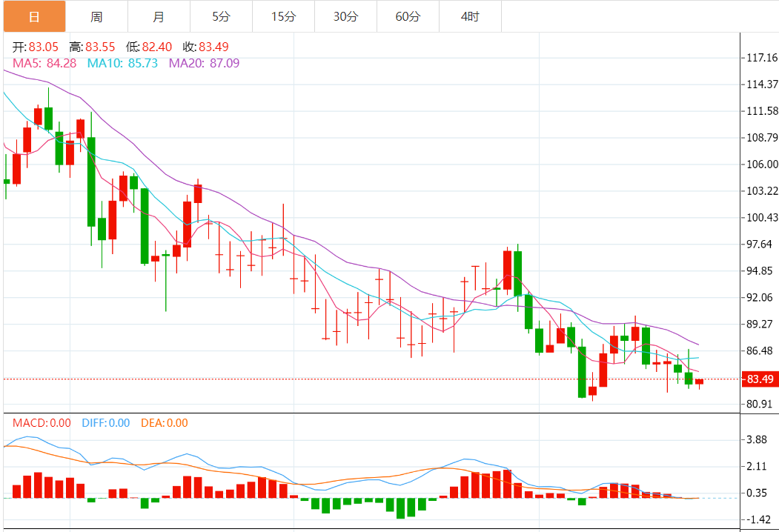
Task: Click the 100.43 axis price label
Action: [762, 218]
